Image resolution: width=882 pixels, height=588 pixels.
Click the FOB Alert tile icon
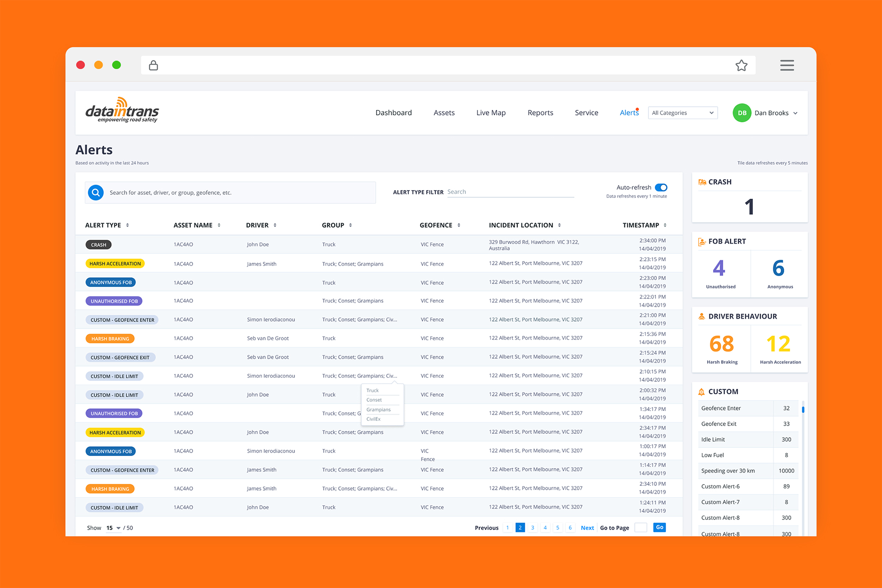(x=702, y=242)
